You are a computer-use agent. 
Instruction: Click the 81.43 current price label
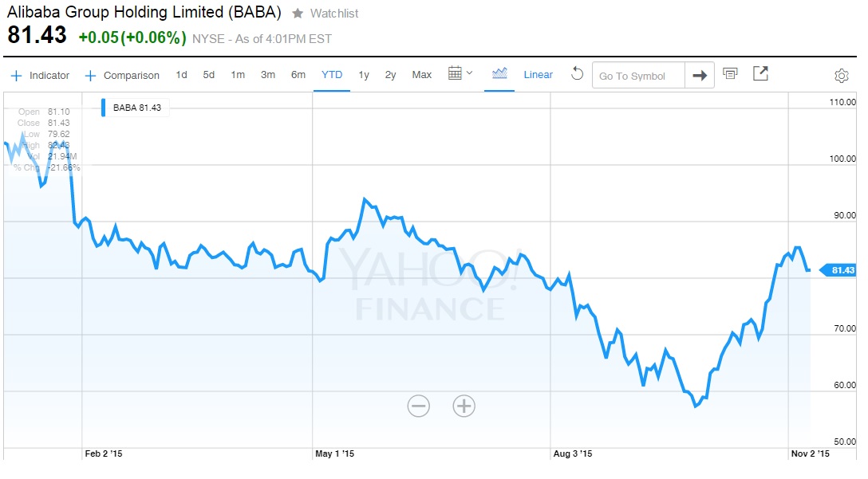[841, 270]
